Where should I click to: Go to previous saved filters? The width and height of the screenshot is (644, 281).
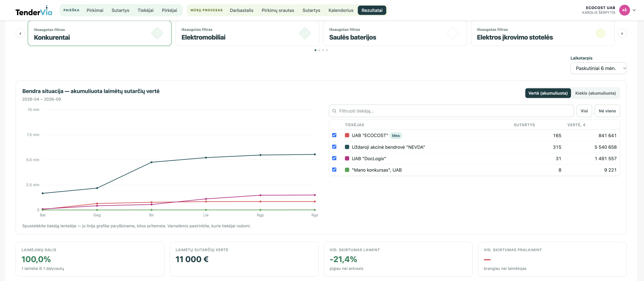(20, 33)
